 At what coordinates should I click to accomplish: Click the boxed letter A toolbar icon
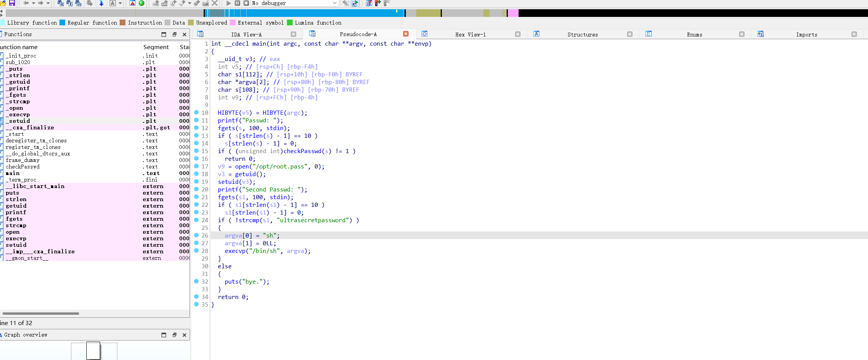[x=112, y=3]
